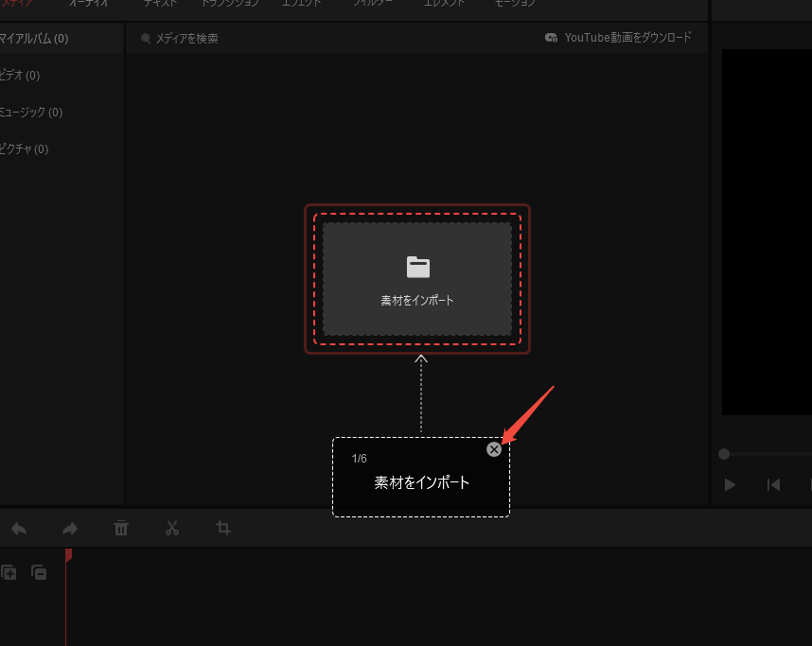The height and width of the screenshot is (646, 812).
Task: Switch to the エフェクト tab
Action: [301, 3]
